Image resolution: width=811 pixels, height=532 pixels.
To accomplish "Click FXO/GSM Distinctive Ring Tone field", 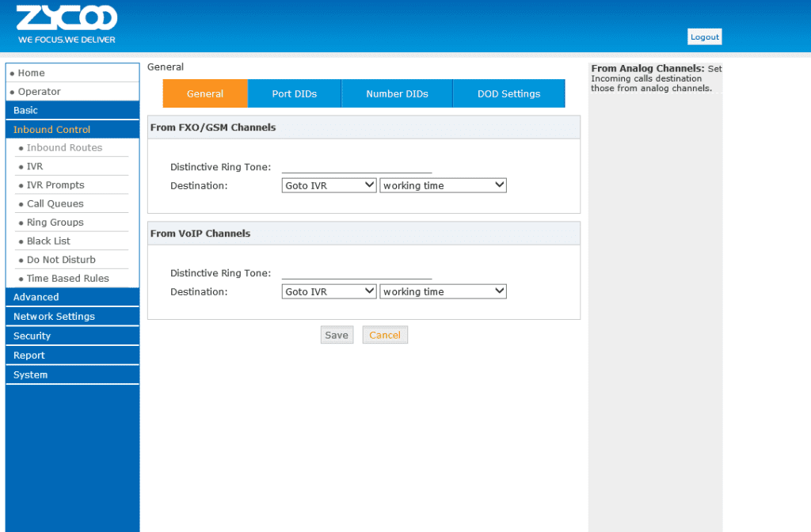I will (x=356, y=166).
